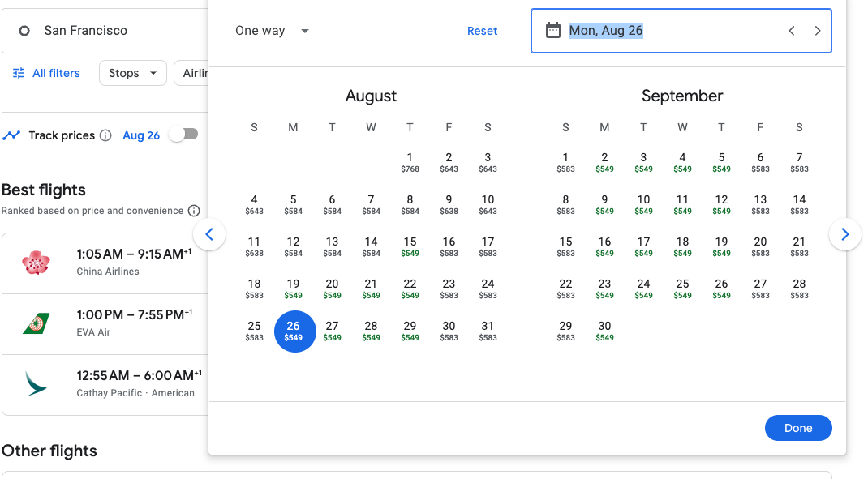Advance to the next day using the date field arrow

pos(818,31)
